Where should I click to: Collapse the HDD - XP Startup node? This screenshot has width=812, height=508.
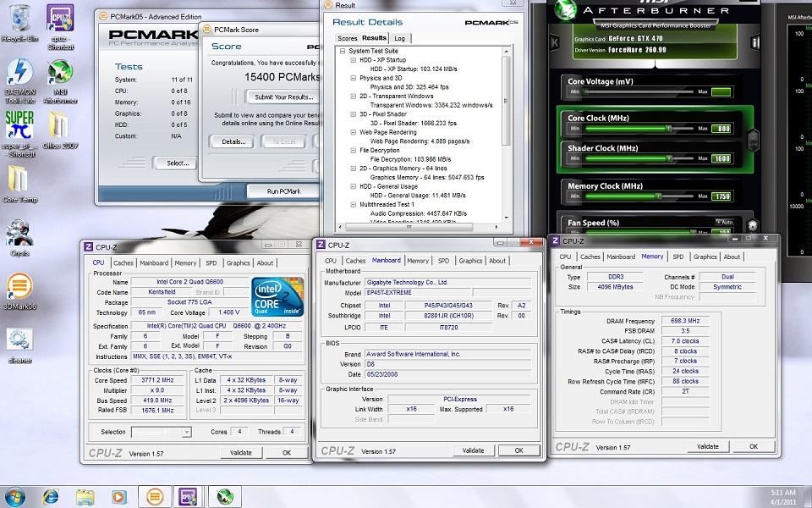(354, 60)
